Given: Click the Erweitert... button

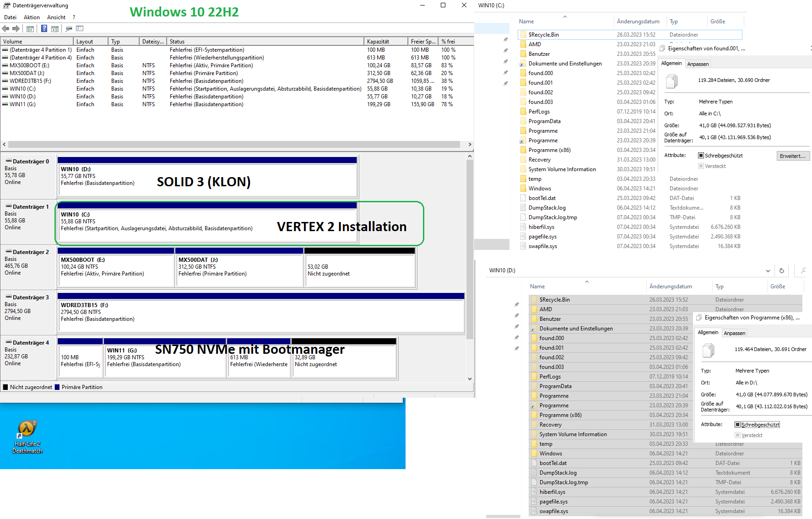Looking at the screenshot, I should 793,156.
